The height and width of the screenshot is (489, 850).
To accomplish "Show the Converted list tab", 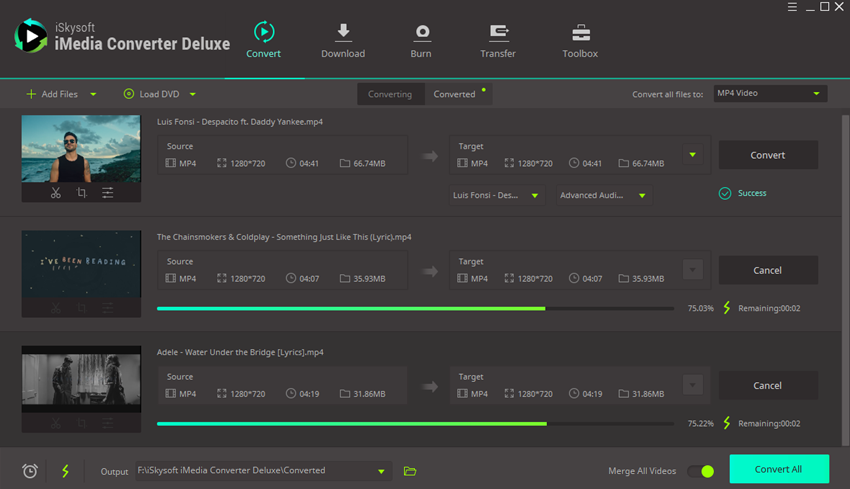I will 459,94.
